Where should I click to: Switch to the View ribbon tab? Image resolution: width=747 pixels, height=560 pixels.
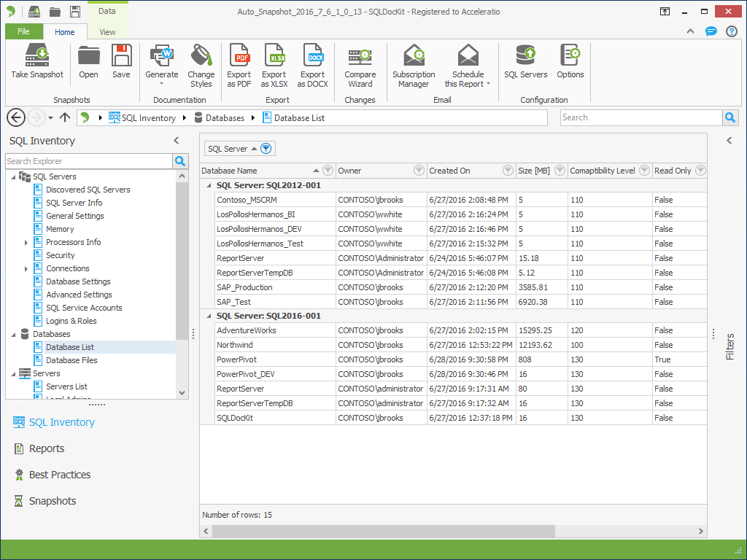pyautogui.click(x=107, y=32)
